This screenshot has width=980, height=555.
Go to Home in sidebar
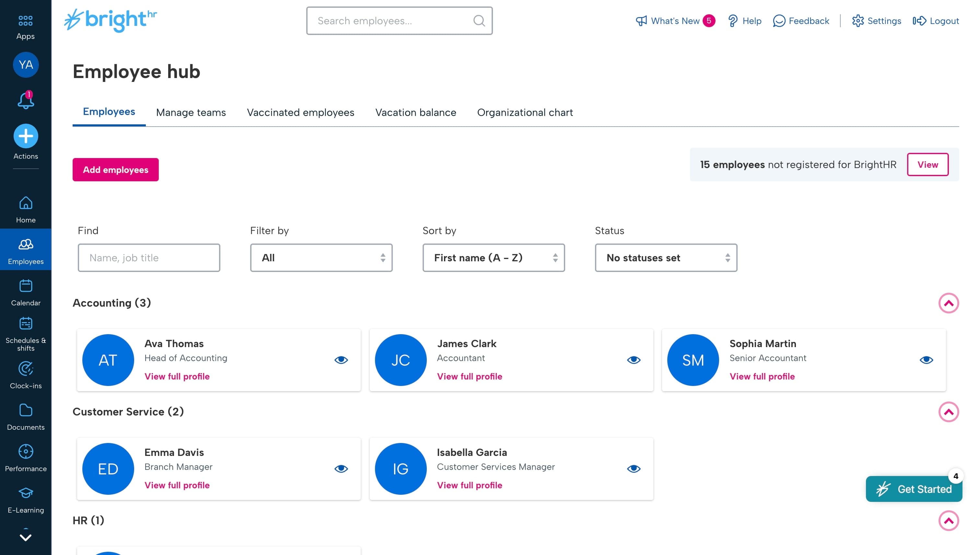tap(26, 209)
